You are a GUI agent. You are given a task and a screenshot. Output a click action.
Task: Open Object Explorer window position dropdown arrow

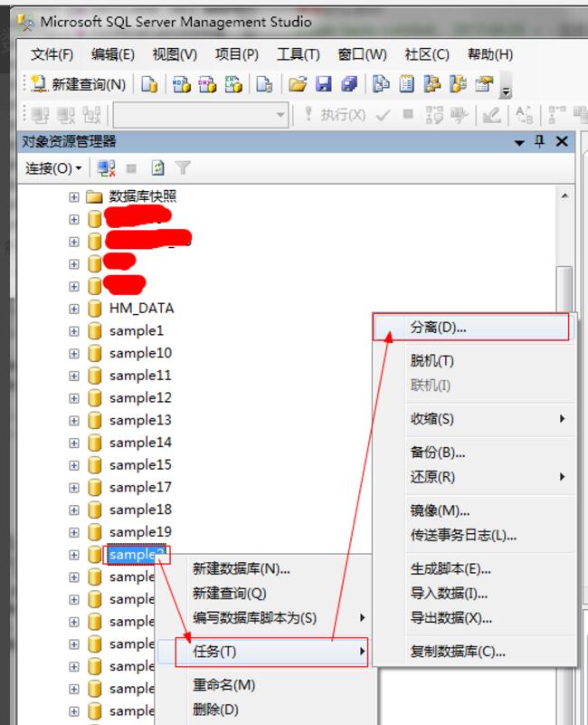coord(519,143)
